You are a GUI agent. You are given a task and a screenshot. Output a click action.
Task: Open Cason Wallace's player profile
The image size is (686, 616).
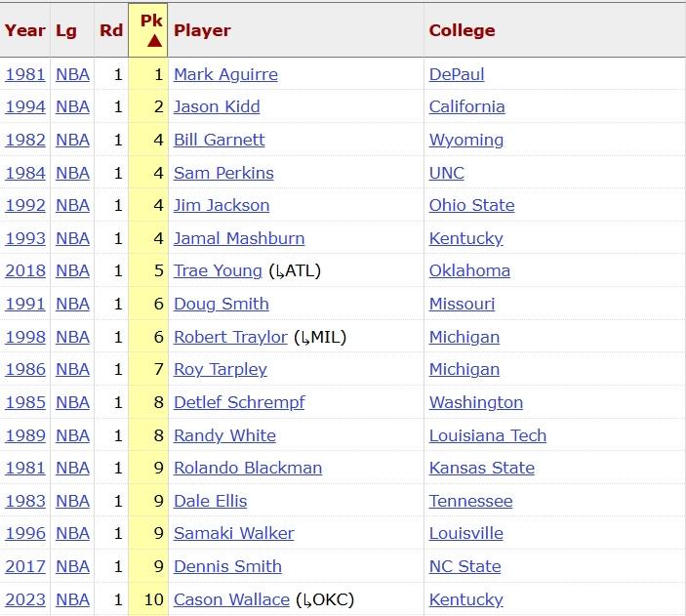point(231,599)
